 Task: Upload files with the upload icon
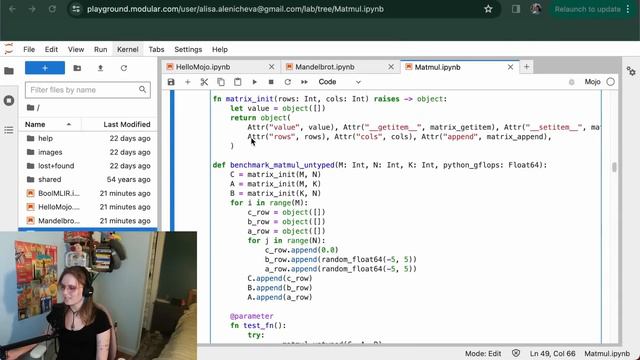coord(100,68)
